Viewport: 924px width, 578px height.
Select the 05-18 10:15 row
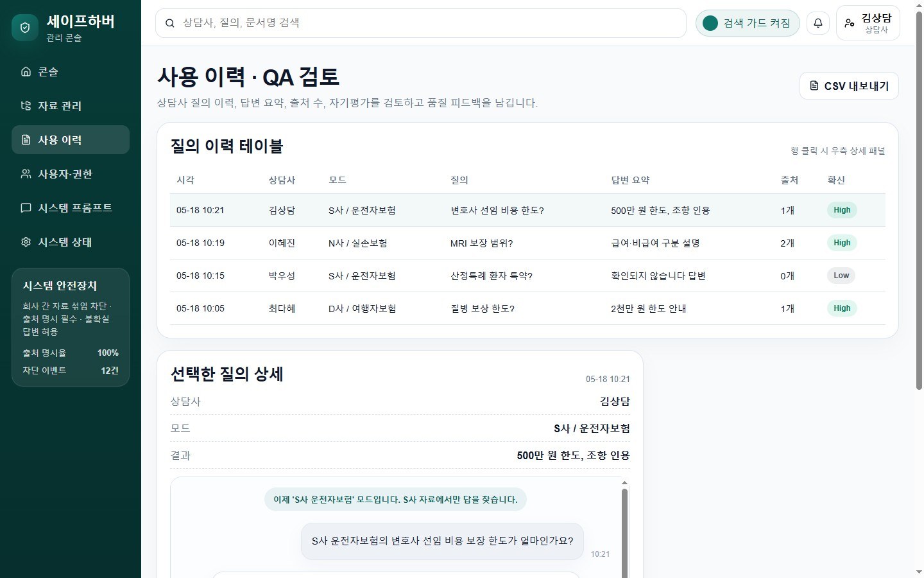point(527,276)
